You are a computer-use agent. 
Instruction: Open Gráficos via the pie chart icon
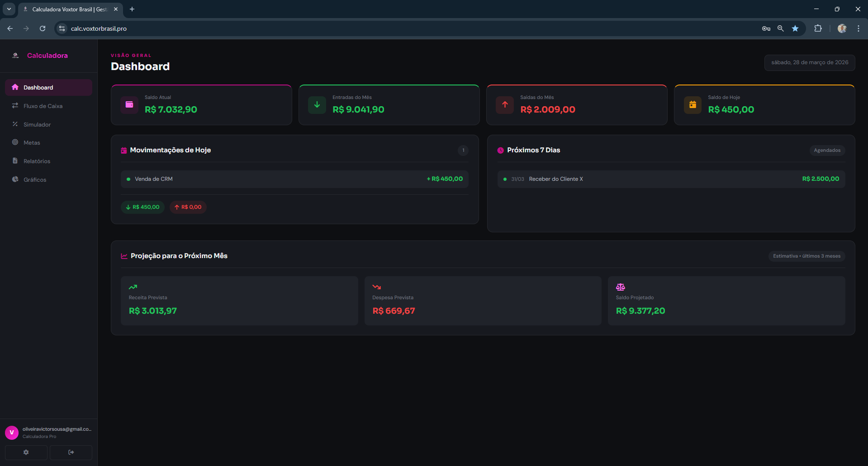tap(15, 179)
